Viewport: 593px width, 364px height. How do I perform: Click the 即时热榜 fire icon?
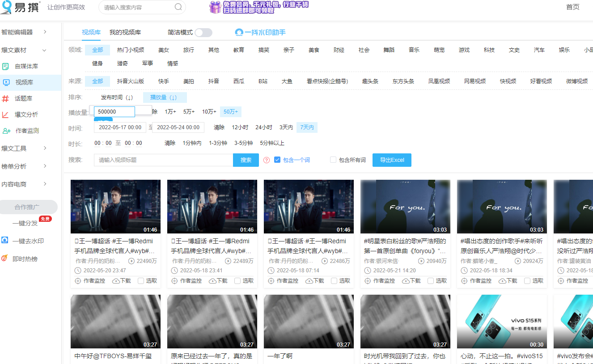click(x=4, y=258)
